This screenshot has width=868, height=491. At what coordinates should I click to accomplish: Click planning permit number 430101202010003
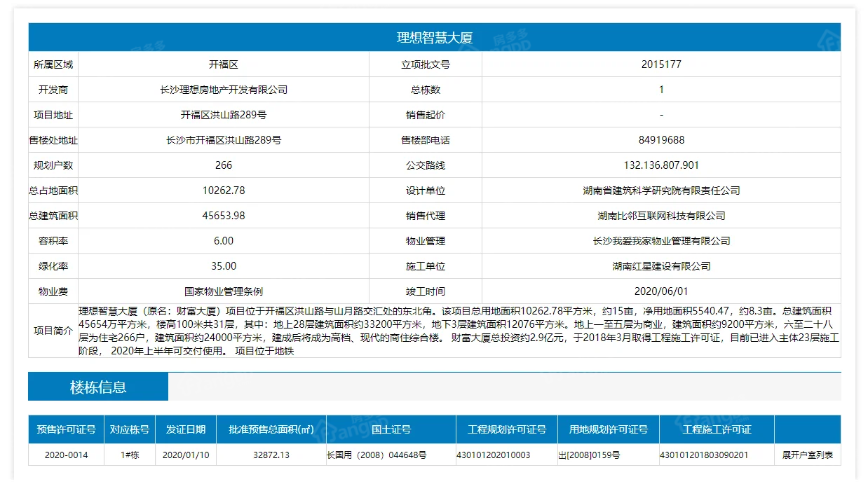[493, 455]
